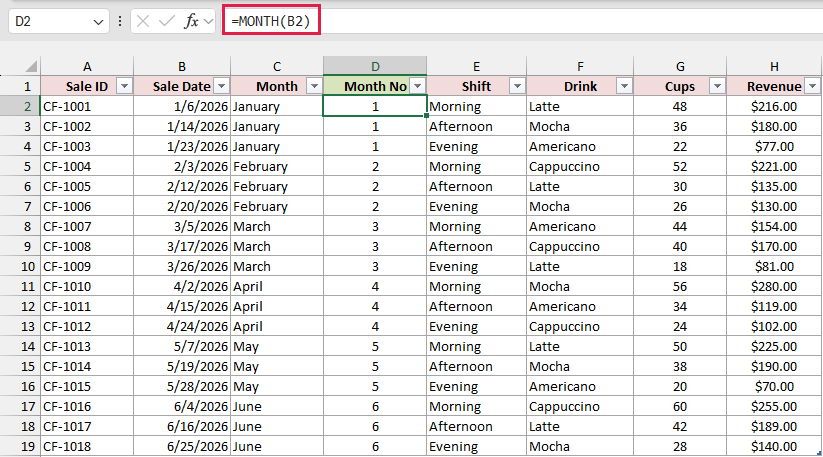Click the Enter checkmark icon in formula bar
Image resolution: width=823 pixels, height=457 pixels.
[166, 21]
